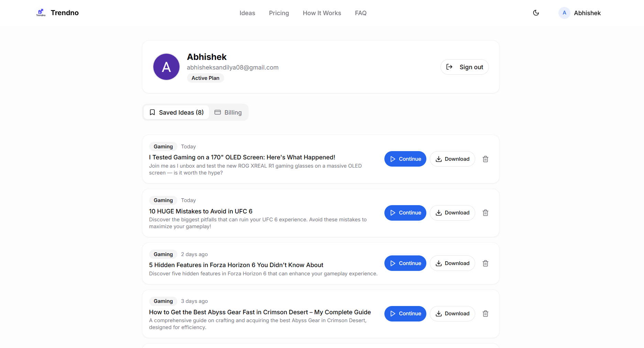The image size is (644, 348).
Task: Open the FAQ page
Action: pyautogui.click(x=361, y=13)
